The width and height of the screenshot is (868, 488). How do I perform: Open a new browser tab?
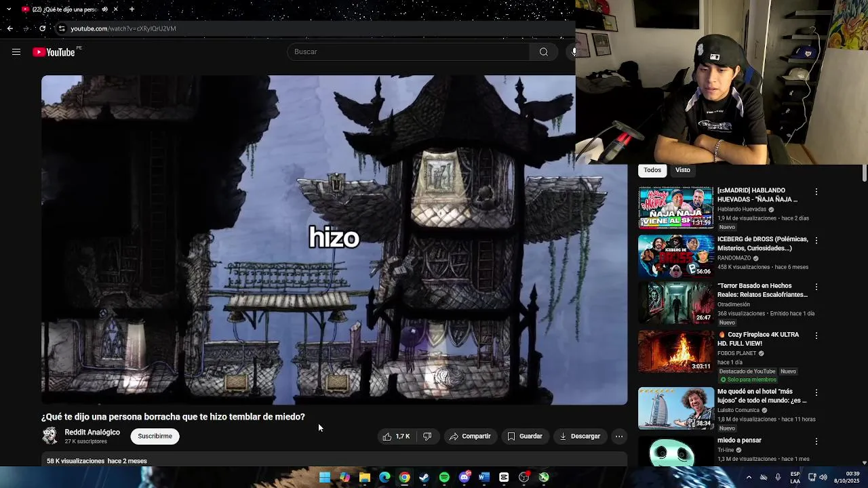point(132,9)
